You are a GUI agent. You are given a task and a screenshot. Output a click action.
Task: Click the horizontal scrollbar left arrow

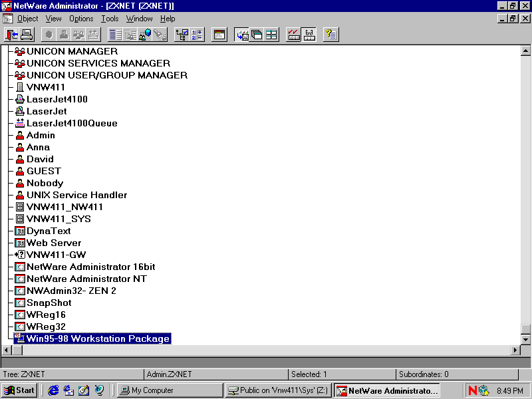(x=7, y=350)
